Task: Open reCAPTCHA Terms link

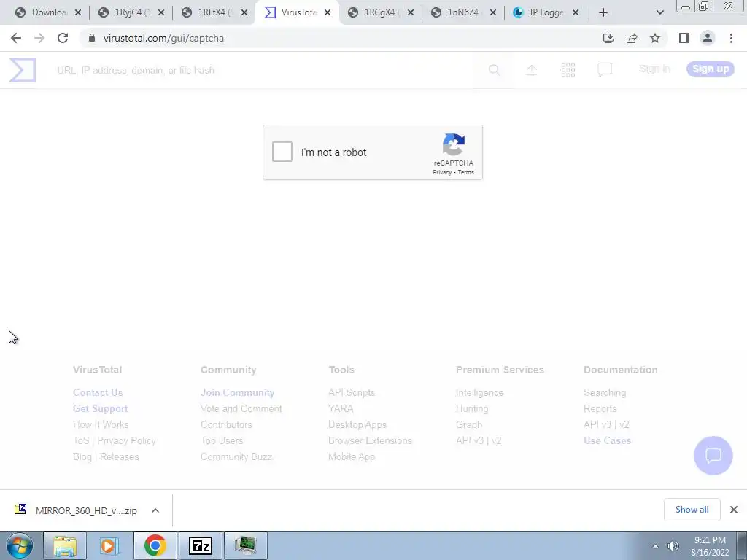Action: coord(466,172)
